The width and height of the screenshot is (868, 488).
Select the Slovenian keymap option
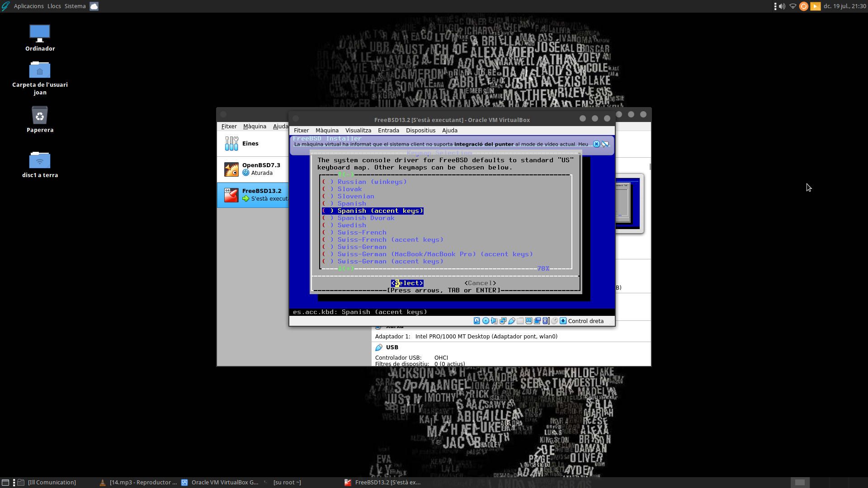(x=348, y=197)
